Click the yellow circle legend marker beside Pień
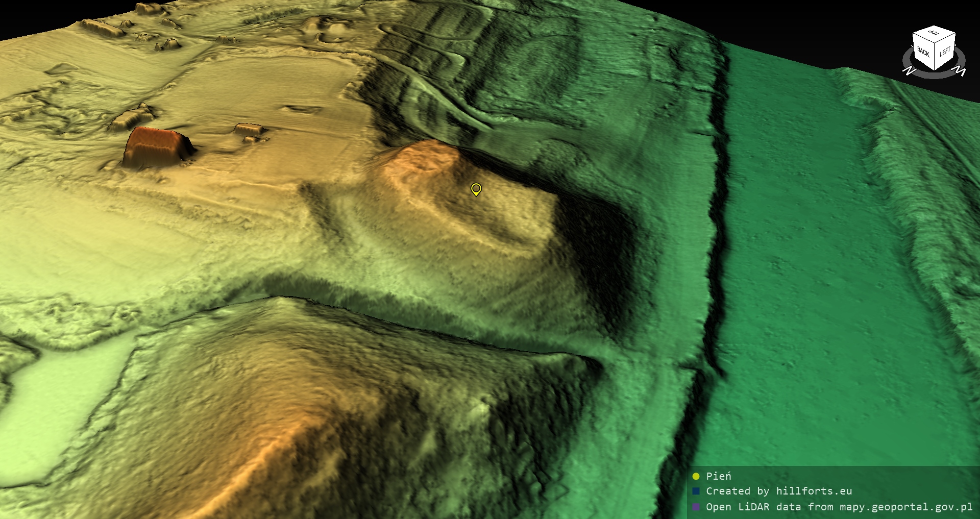This screenshot has height=519, width=980. (x=696, y=477)
